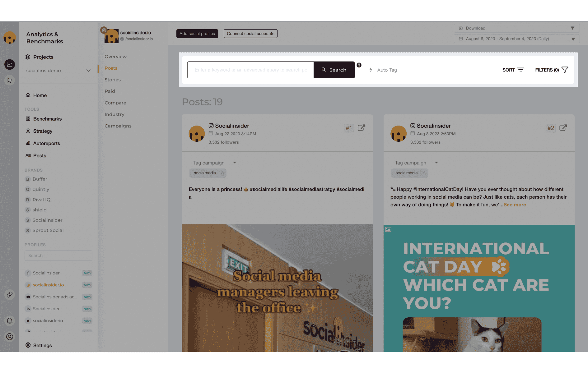588x373 pixels.
Task: Open the cat day post image thumbnail
Action: 479,288
